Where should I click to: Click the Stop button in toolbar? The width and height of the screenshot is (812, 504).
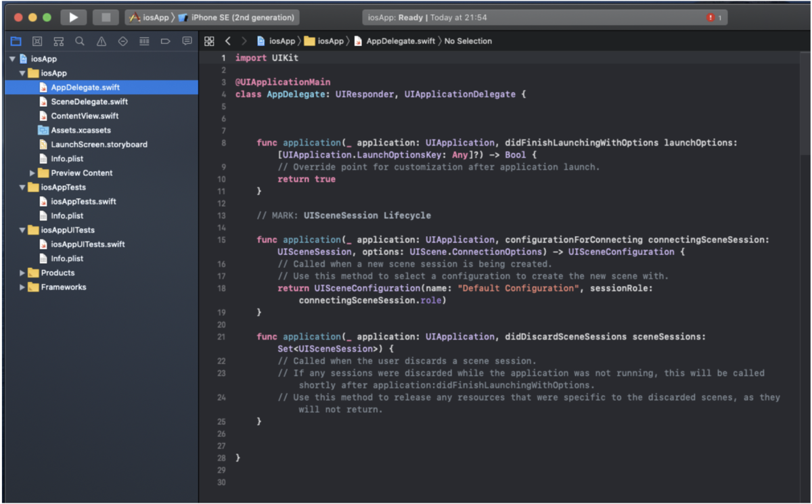[105, 17]
